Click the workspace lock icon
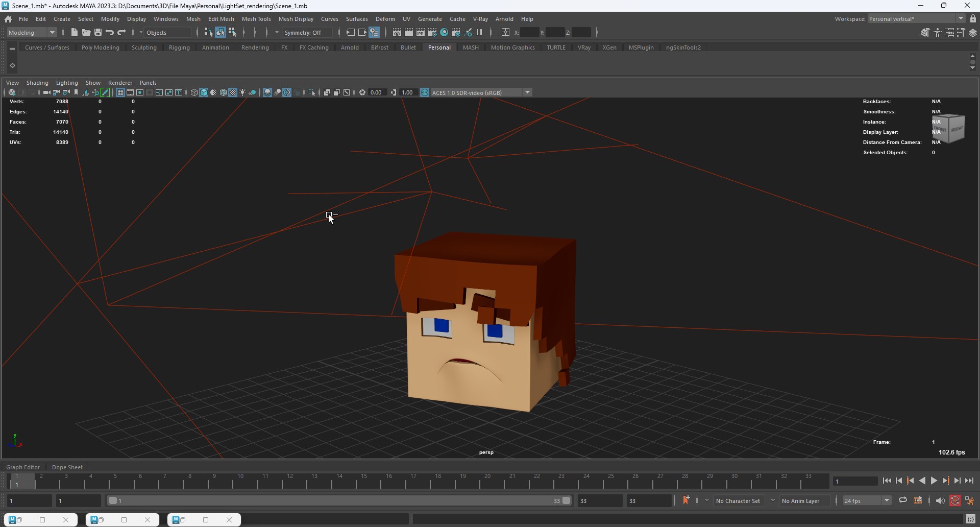 tap(973, 19)
